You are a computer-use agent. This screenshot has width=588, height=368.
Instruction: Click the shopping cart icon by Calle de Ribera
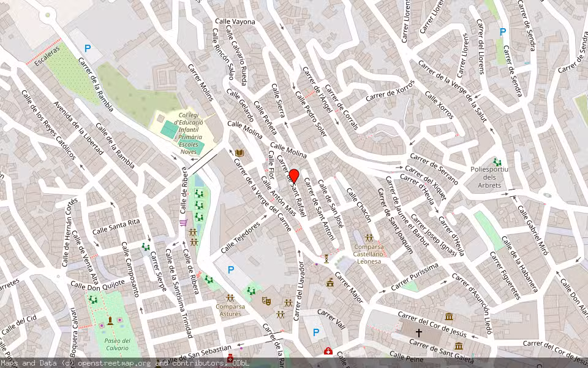(183, 223)
